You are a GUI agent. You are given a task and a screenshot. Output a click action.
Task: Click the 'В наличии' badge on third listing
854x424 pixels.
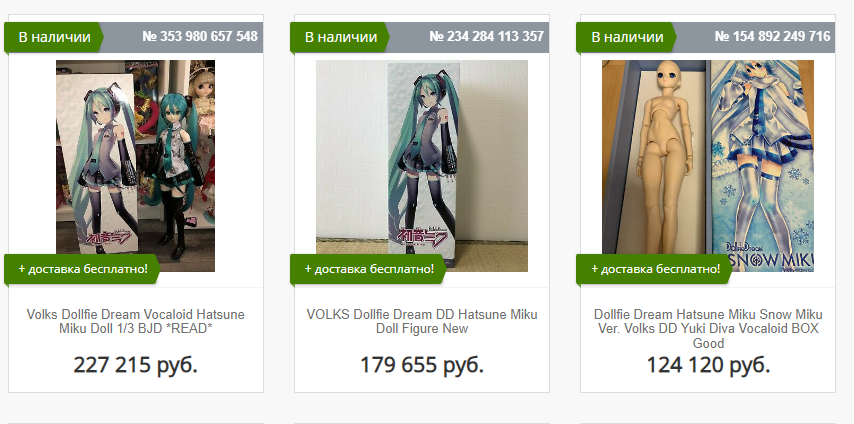pos(627,37)
